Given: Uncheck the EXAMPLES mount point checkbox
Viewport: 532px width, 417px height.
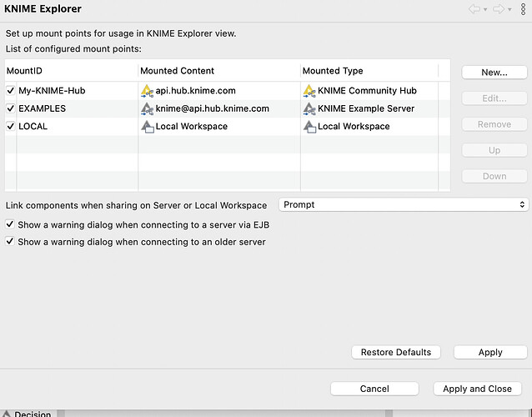Looking at the screenshot, I should tap(11, 108).
